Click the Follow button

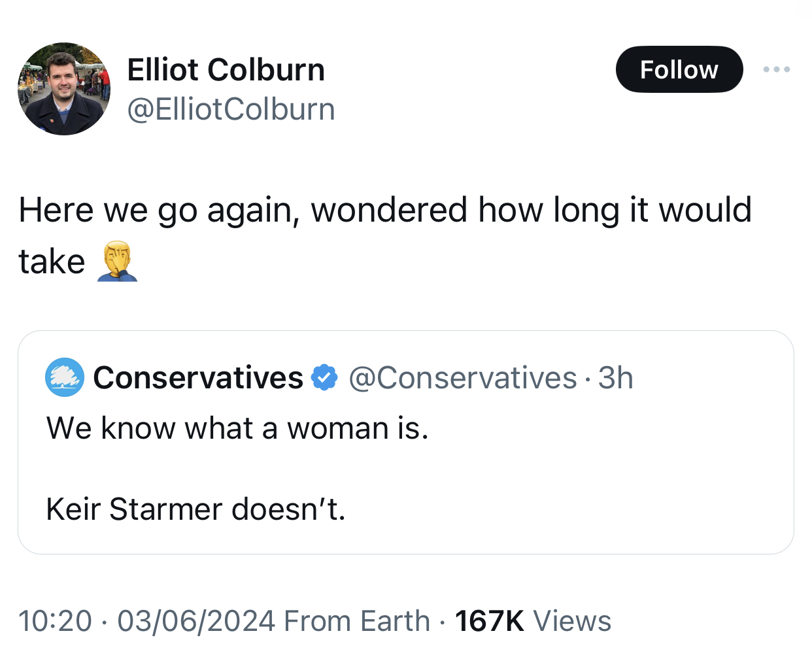pos(679,69)
